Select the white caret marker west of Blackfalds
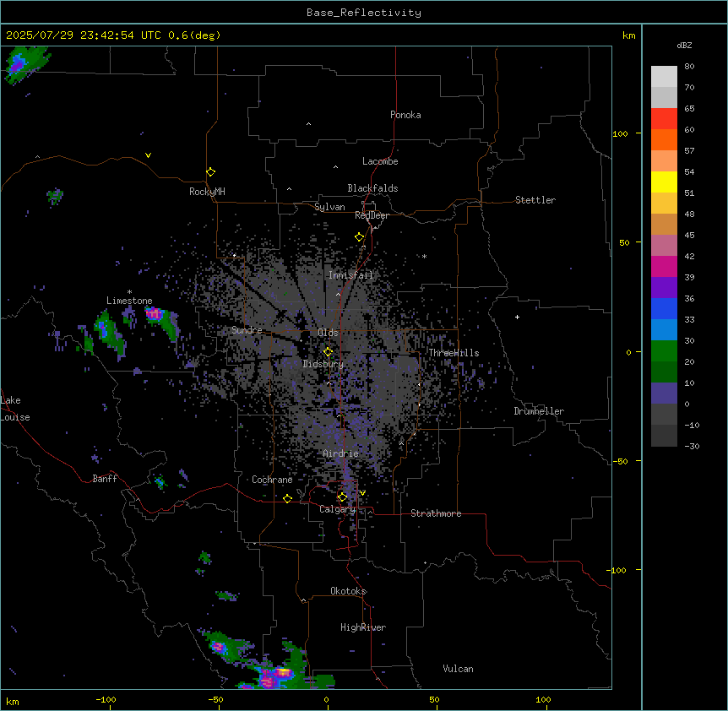Image resolution: width=728 pixels, height=711 pixels. point(289,189)
